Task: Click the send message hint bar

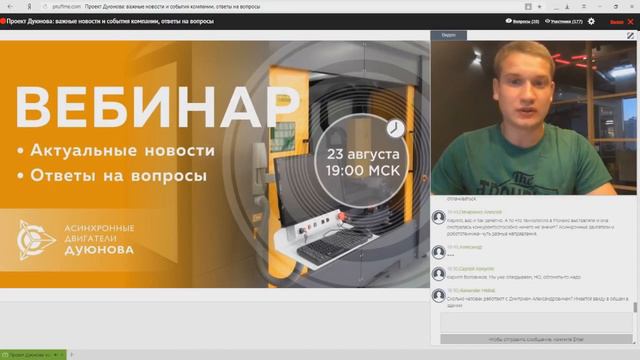Action: [x=536, y=339]
